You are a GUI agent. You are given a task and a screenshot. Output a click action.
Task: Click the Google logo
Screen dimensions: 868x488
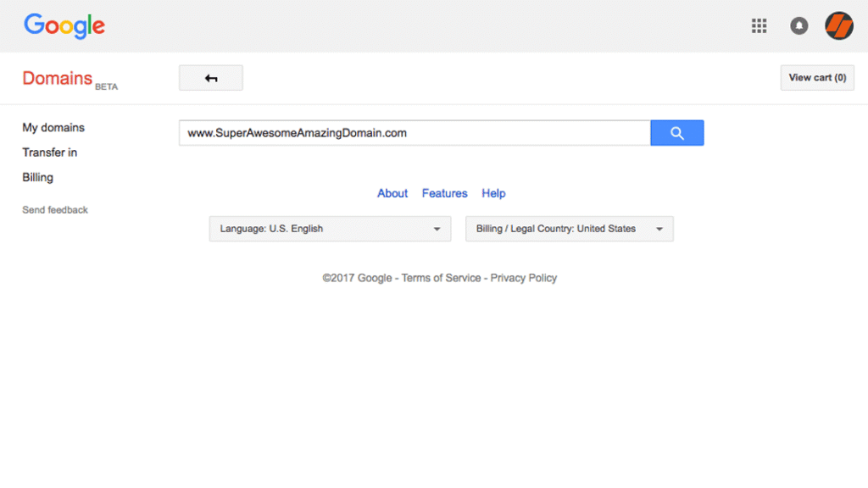(64, 26)
